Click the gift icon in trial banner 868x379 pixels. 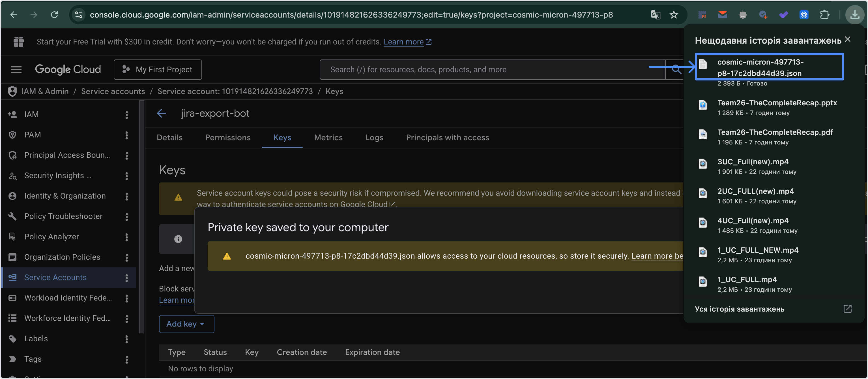click(x=19, y=42)
